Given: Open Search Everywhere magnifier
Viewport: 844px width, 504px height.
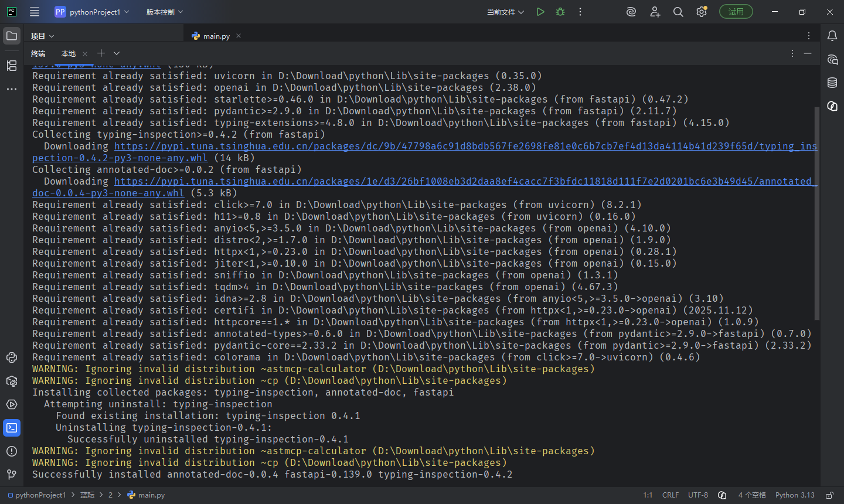Looking at the screenshot, I should [678, 12].
